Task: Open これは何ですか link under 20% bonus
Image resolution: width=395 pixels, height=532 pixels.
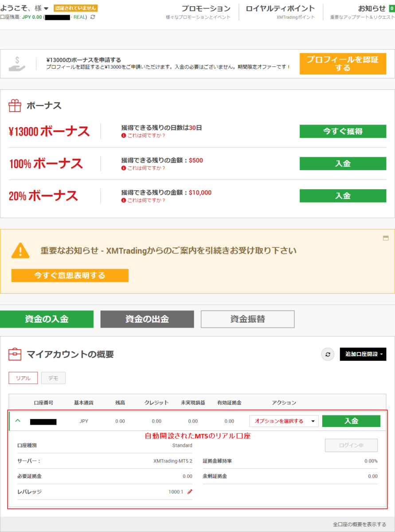Action: point(146,200)
